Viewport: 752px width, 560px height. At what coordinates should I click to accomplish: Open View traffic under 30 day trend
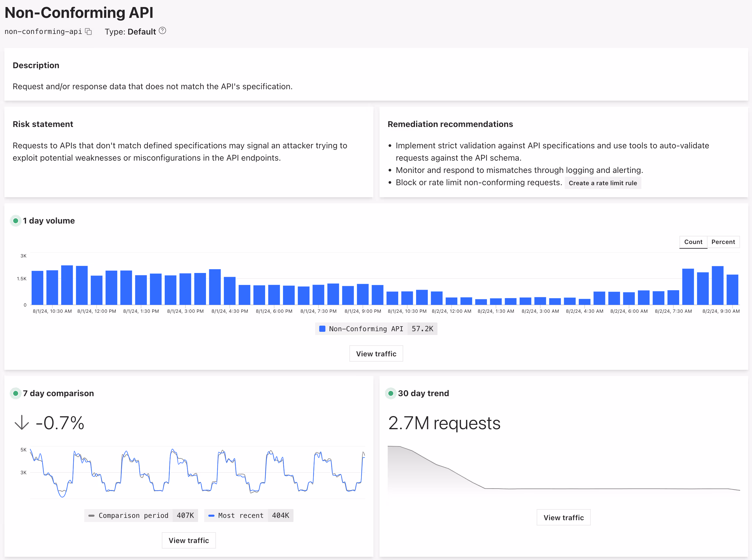tap(564, 518)
